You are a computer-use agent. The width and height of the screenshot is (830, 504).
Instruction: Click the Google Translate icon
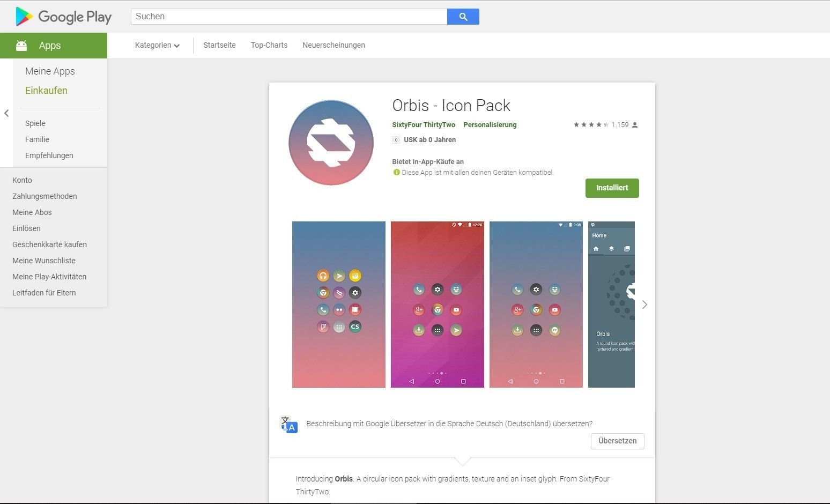289,424
